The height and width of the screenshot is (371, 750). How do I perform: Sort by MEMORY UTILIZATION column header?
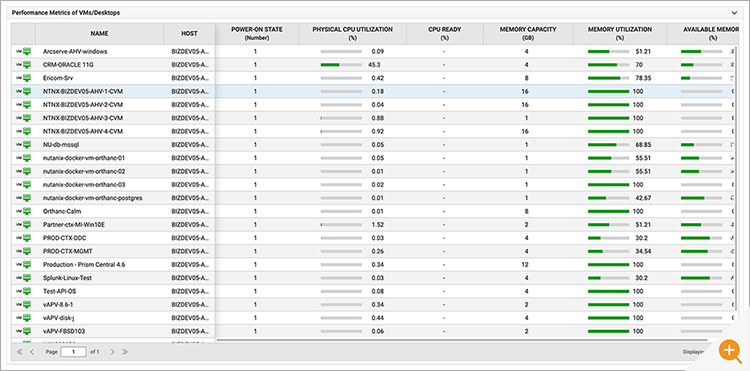620,33
